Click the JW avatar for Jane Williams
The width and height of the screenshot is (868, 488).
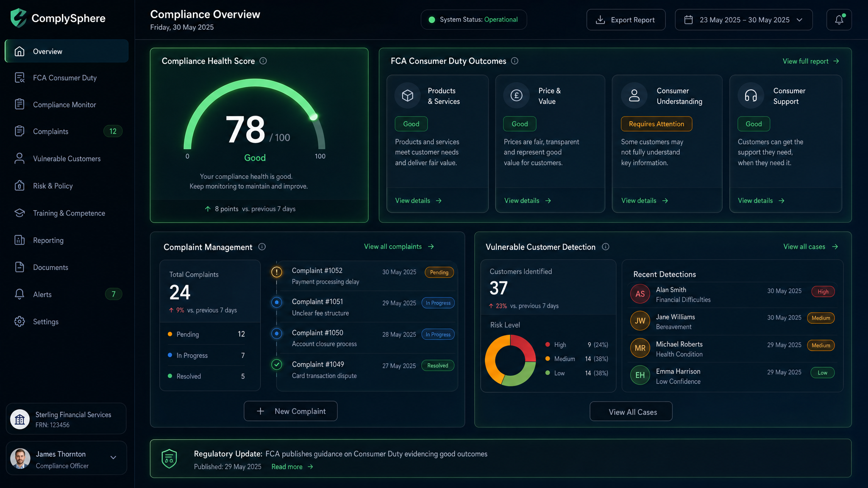640,321
